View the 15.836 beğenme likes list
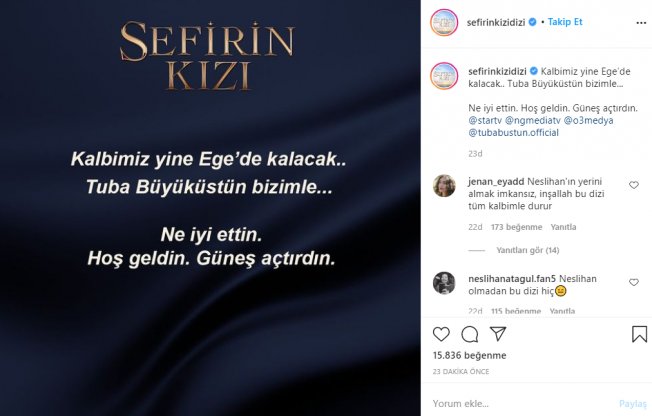652x416 pixels. click(469, 355)
